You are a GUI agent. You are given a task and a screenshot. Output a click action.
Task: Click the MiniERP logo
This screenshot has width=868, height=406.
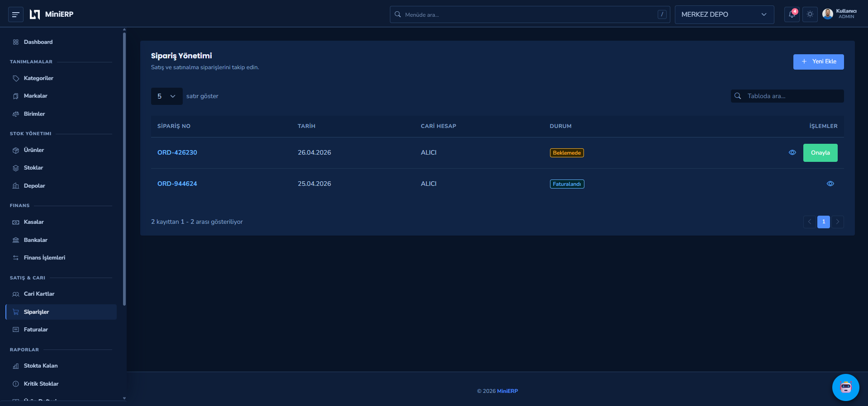click(x=52, y=14)
